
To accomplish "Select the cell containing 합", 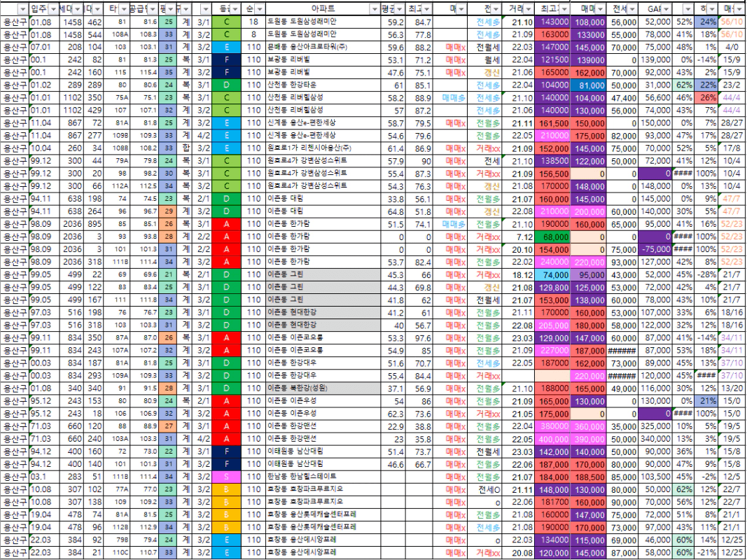I will click(186, 148).
